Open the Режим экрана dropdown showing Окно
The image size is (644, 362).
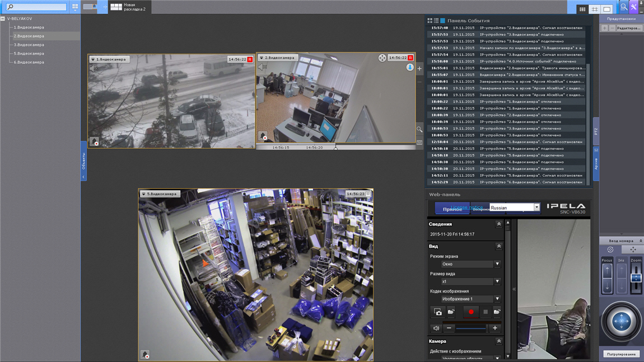coord(470,264)
